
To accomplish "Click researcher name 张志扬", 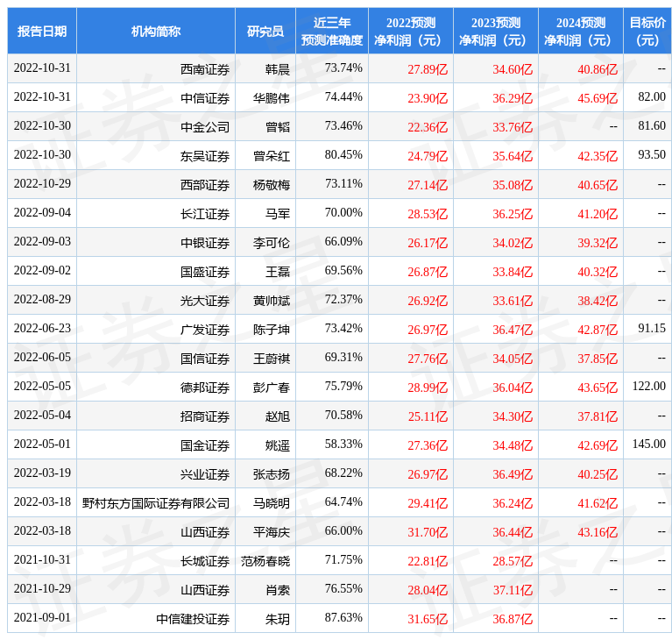I will tap(272, 474).
